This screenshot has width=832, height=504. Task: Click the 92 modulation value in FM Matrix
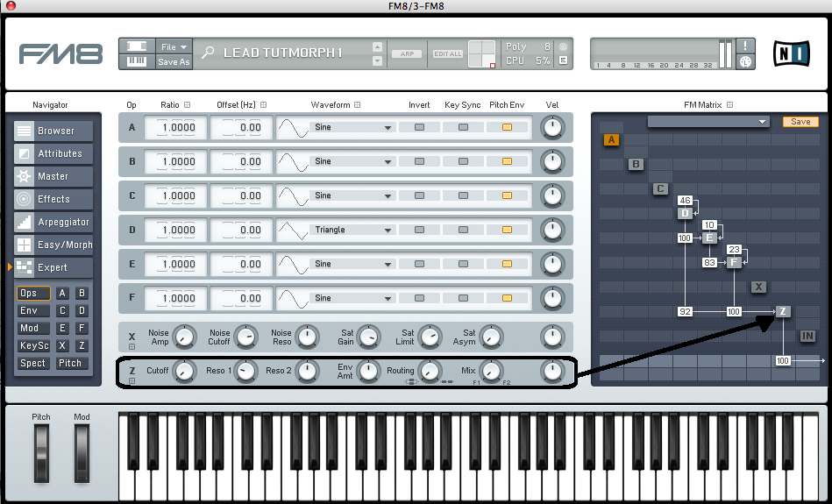pyautogui.click(x=685, y=311)
